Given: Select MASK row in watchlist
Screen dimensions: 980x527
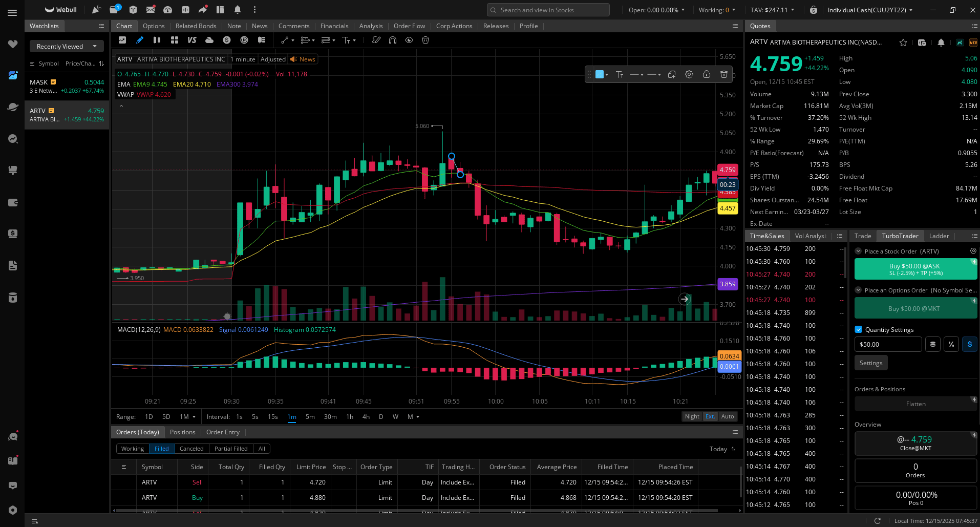Looking at the screenshot, I should pos(67,86).
